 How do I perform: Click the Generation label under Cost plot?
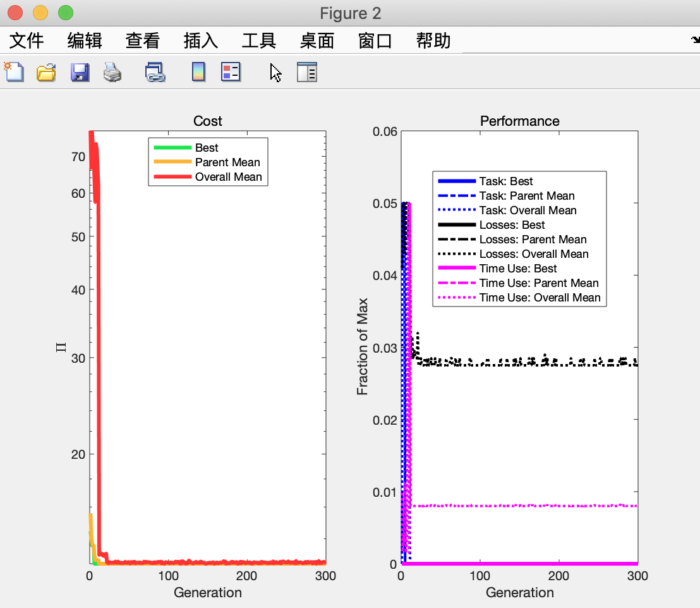(x=208, y=593)
